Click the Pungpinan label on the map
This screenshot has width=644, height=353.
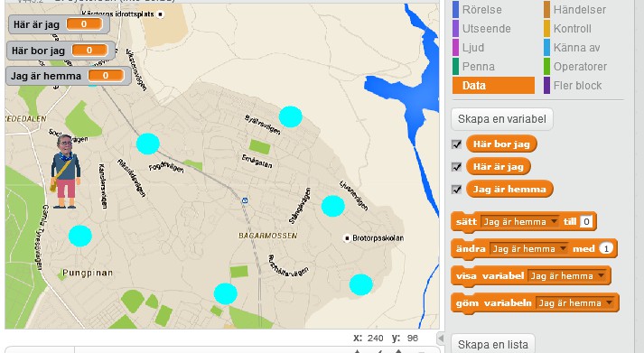87,273
